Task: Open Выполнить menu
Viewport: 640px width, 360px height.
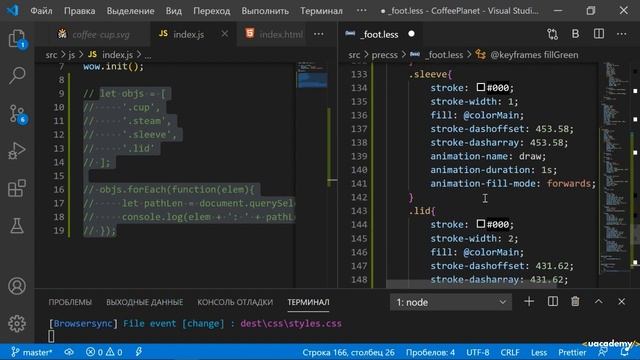Action: 265,11
